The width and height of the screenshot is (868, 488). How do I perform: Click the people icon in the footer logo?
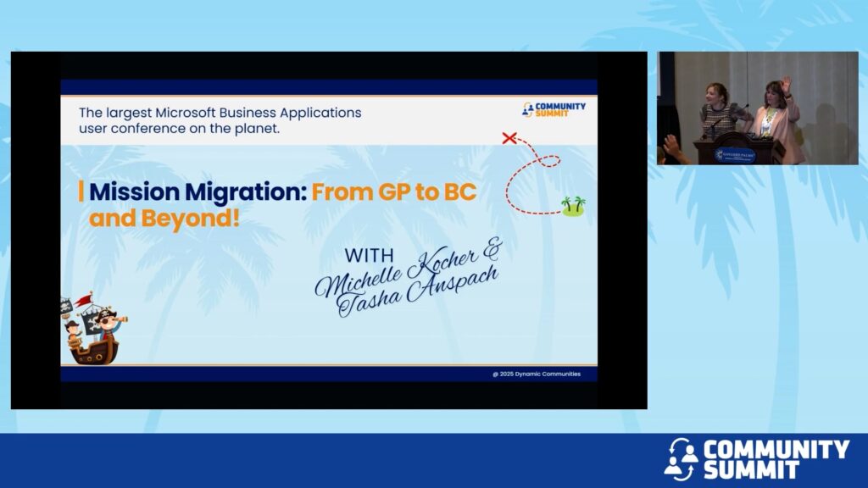coord(681,457)
